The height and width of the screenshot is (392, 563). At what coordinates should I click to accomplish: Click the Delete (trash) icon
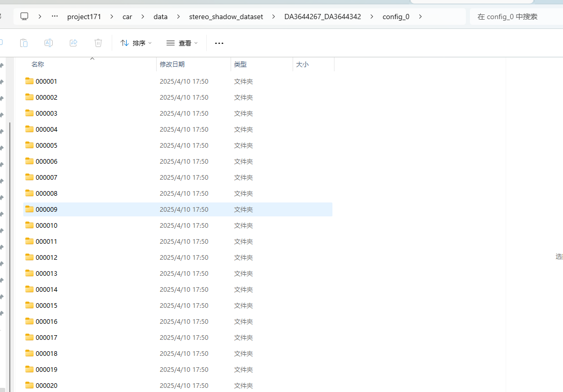click(x=98, y=43)
